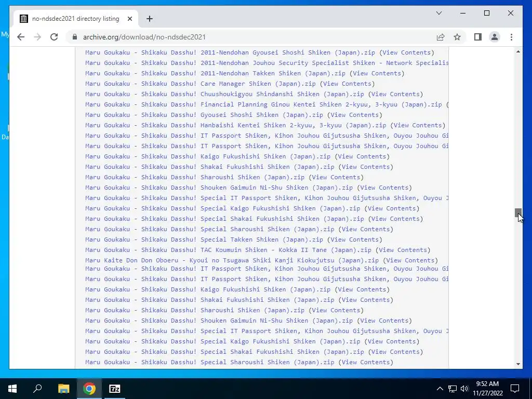Open network status from system tray
Image resolution: width=532 pixels, height=399 pixels.
point(453,389)
